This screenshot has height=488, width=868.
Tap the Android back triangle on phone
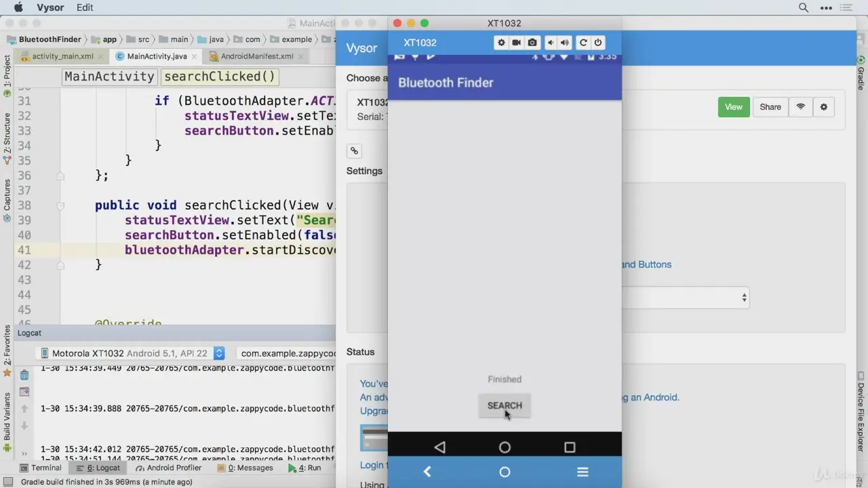point(440,447)
